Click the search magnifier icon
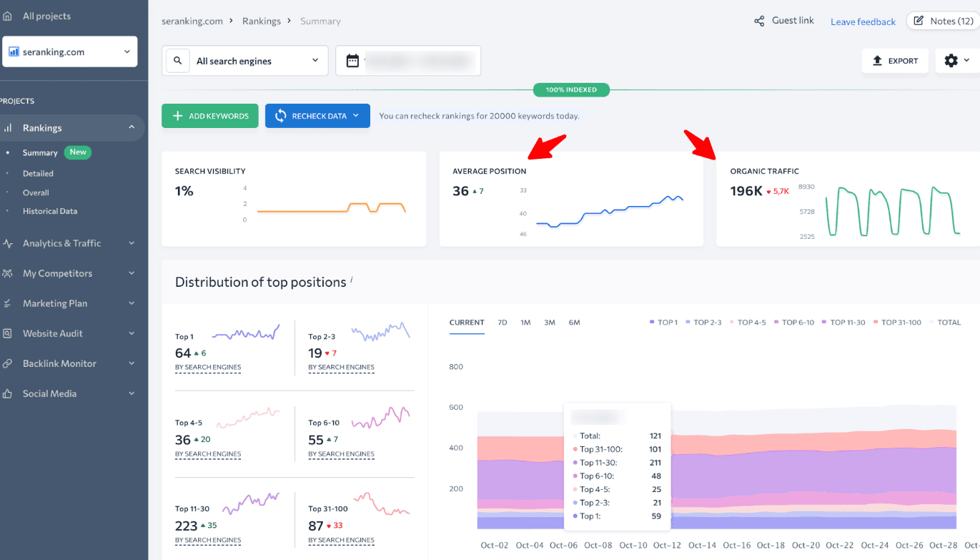This screenshot has height=560, width=980. [x=178, y=61]
